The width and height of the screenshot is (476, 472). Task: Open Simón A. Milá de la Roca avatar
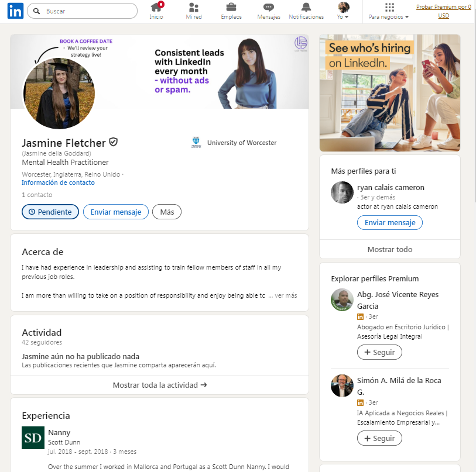pos(342,385)
